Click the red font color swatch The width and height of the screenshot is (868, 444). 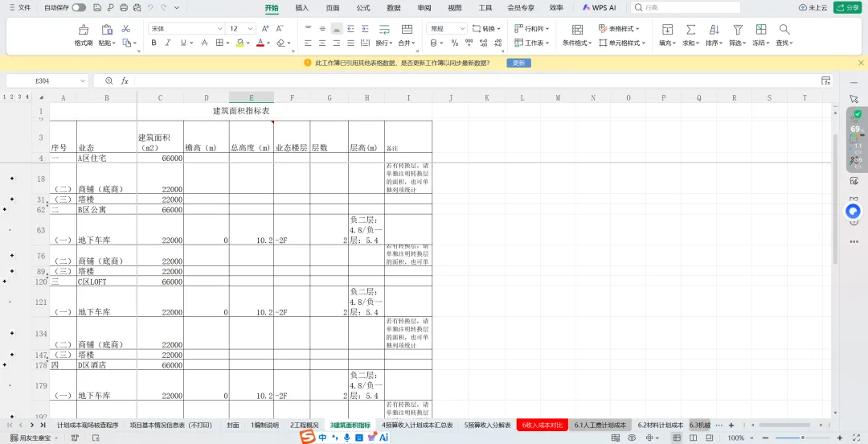[260, 43]
